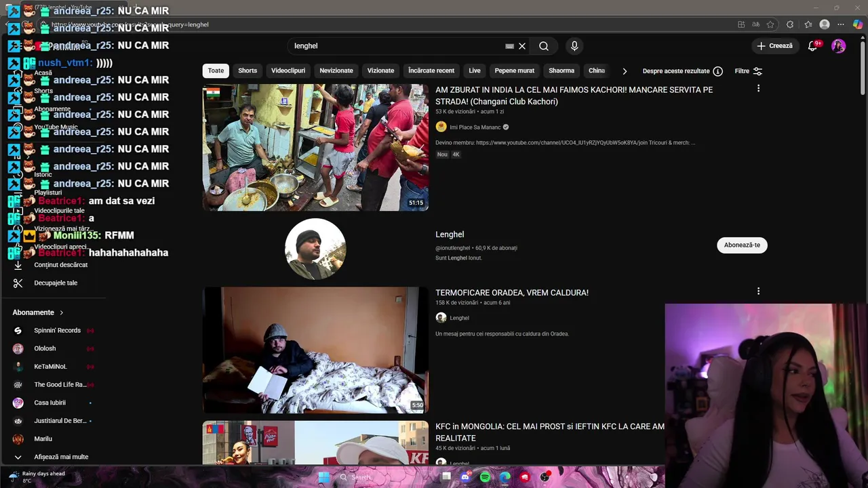
Task: Open Microsoft Edge from the taskbar
Action: (x=505, y=477)
